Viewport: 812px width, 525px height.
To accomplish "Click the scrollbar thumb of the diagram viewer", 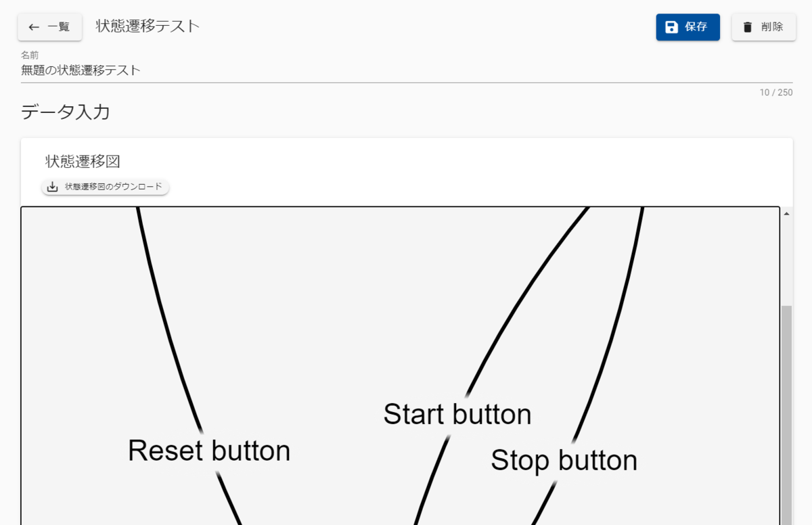I will 787,406.
